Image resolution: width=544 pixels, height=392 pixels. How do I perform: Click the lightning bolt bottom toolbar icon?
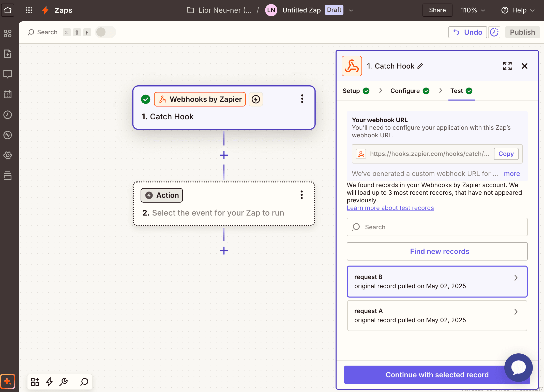[x=49, y=382]
